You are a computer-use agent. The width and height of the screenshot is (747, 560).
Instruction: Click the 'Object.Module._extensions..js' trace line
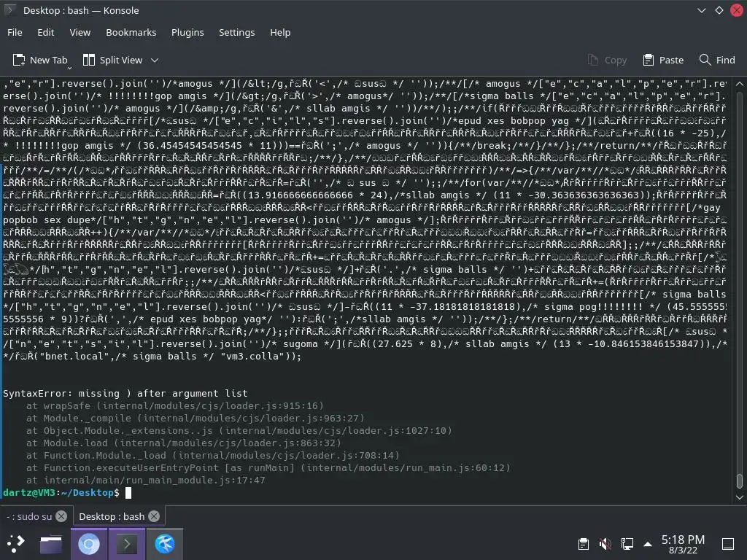[x=239, y=430]
